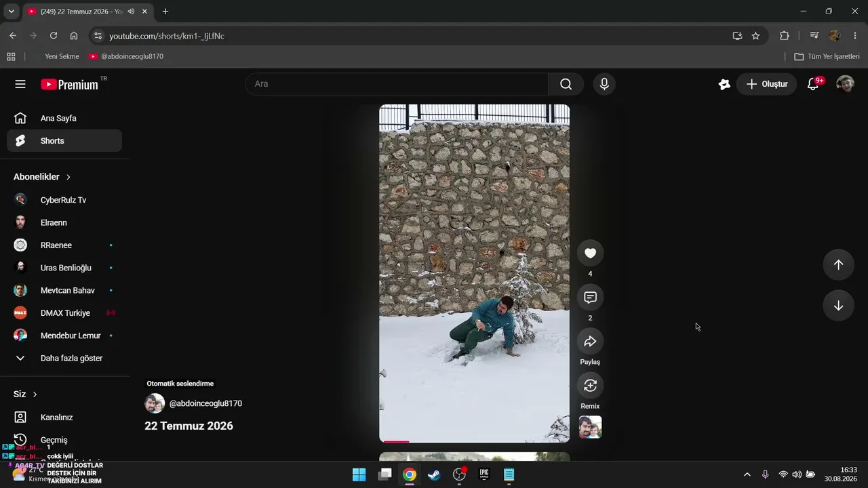
Task: Open the account avatar menu
Action: [845, 84]
